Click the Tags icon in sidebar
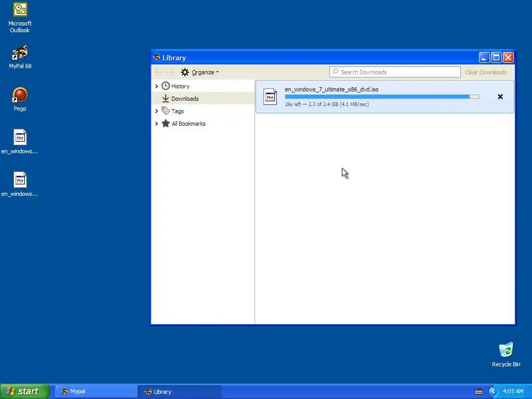The height and width of the screenshot is (399, 532). point(166,111)
